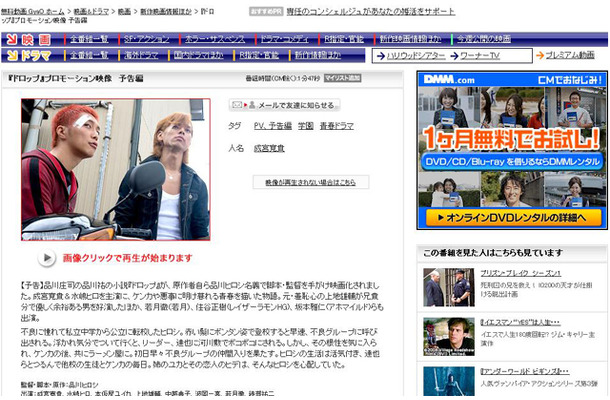The width and height of the screenshot is (610, 400).
Task: Open the 成宮寛貴 person link
Action: click(x=269, y=148)
